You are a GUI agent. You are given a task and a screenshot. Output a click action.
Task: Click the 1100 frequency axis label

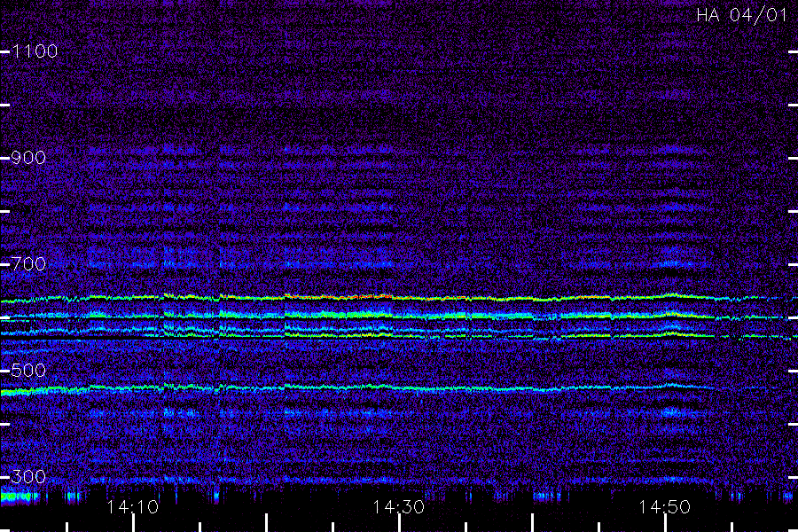[35, 51]
